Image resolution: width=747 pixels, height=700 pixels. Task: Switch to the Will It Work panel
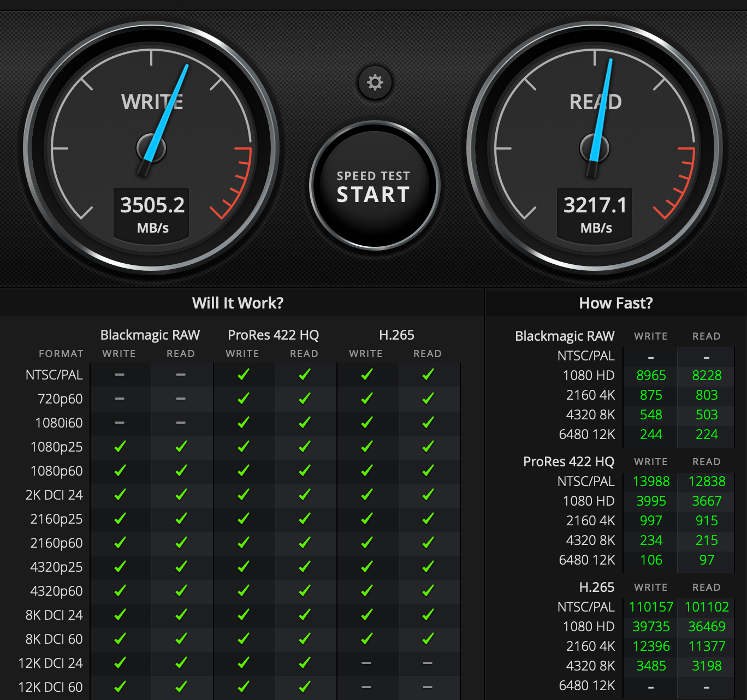pos(238,303)
